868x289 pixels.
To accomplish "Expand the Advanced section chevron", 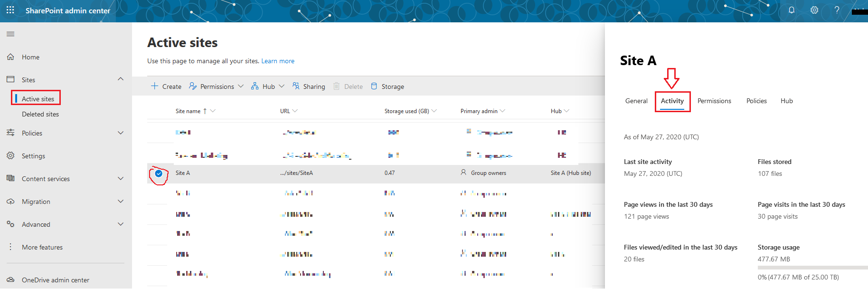I will (121, 224).
